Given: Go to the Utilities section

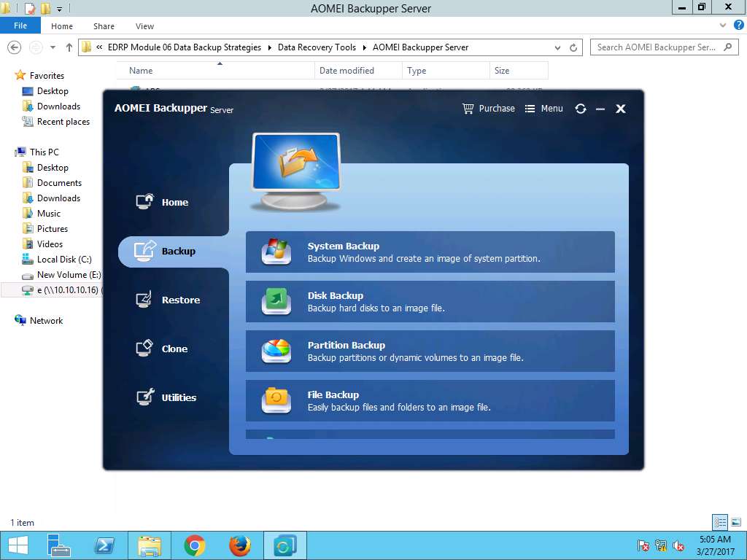Looking at the screenshot, I should click(166, 397).
